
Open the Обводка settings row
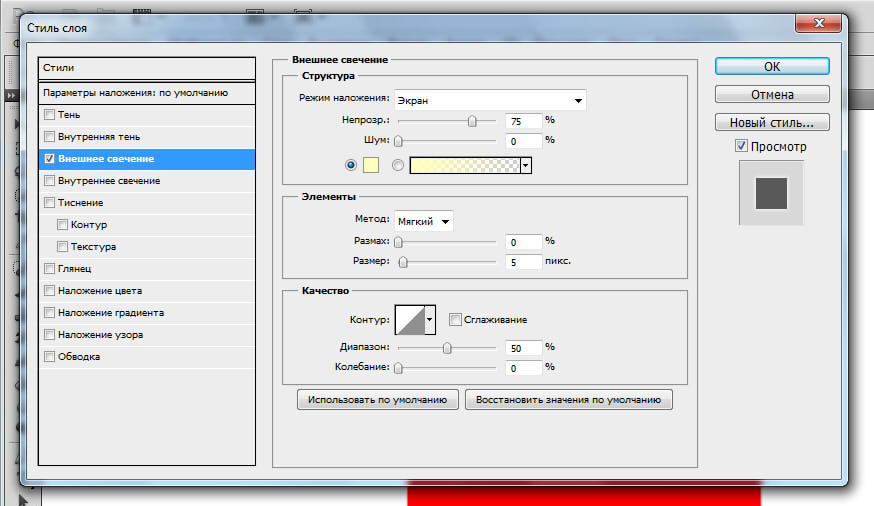pos(147,357)
